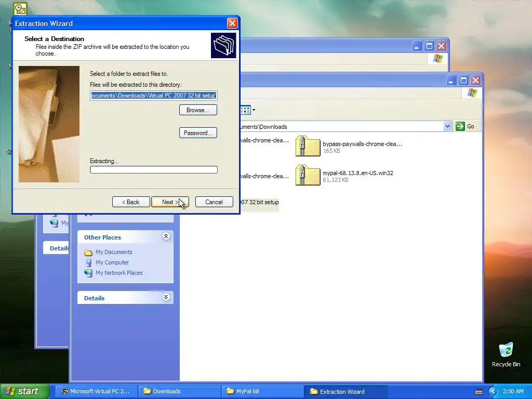Click the bypass-paywalls-chrome-clea... 165 KB file name
The height and width of the screenshot is (399, 532).
362,144
